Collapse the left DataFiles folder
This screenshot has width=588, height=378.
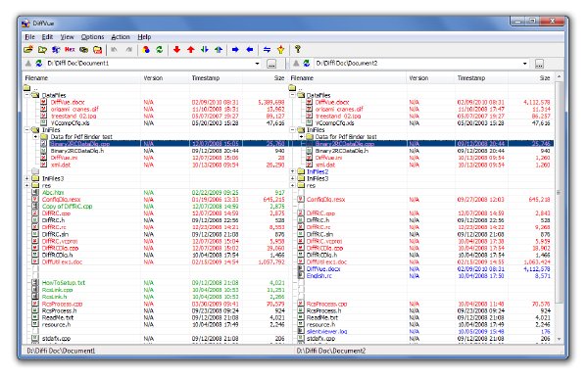pyautogui.click(x=27, y=95)
